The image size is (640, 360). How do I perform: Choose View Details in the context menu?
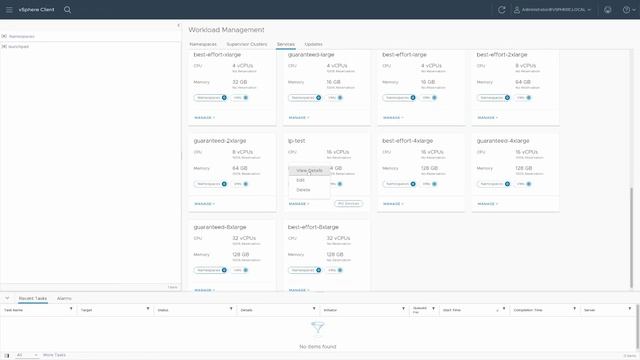pyautogui.click(x=309, y=171)
